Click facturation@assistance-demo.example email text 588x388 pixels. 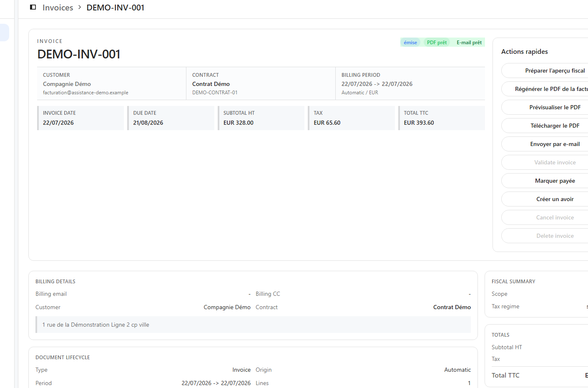pyautogui.click(x=85, y=93)
